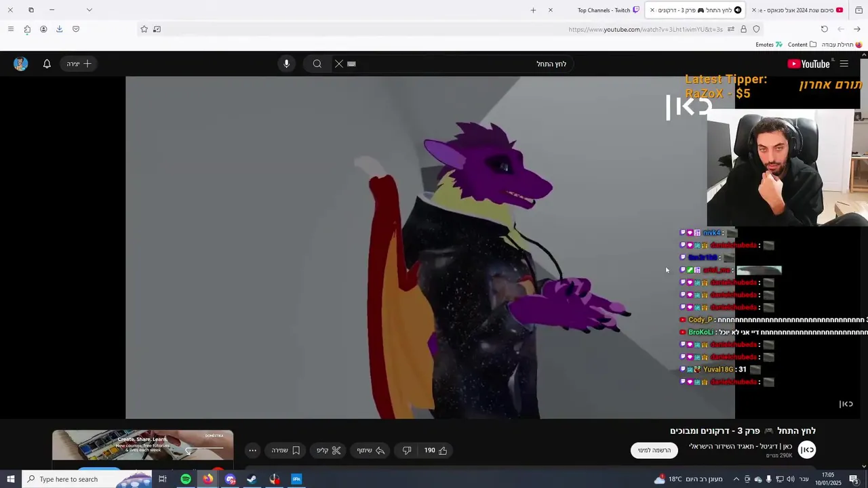Open YouTube notifications bell
Image resolution: width=868 pixels, height=488 pixels.
click(47, 64)
